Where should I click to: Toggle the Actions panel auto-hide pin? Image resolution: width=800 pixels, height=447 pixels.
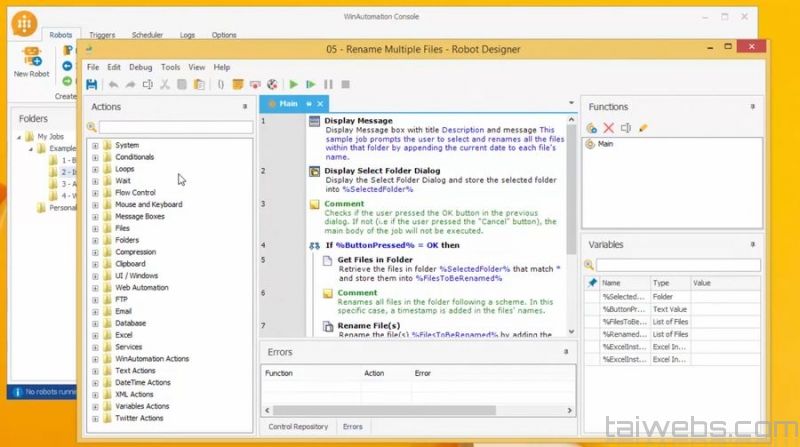point(245,106)
